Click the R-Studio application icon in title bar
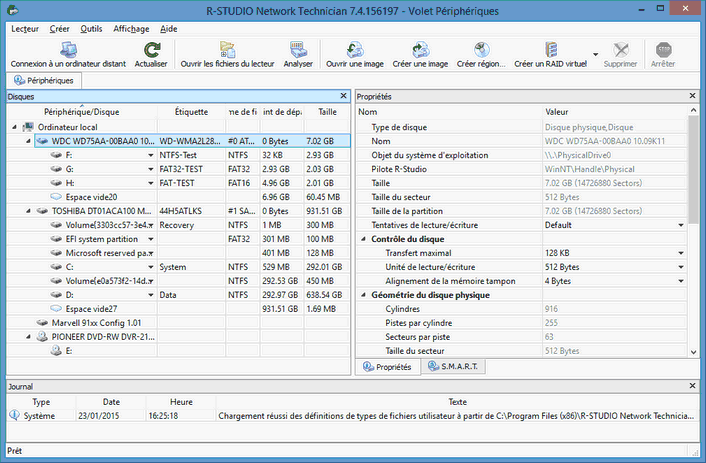706x463 pixels. coord(13,10)
